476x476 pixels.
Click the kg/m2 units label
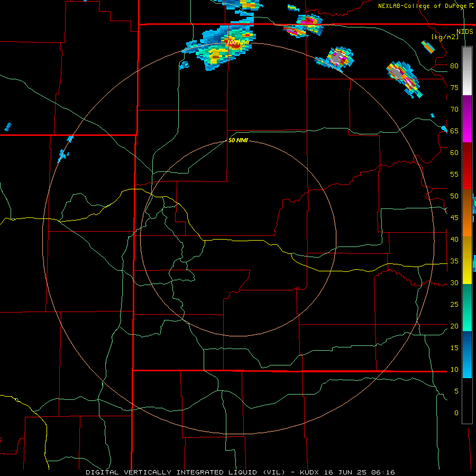445,37
